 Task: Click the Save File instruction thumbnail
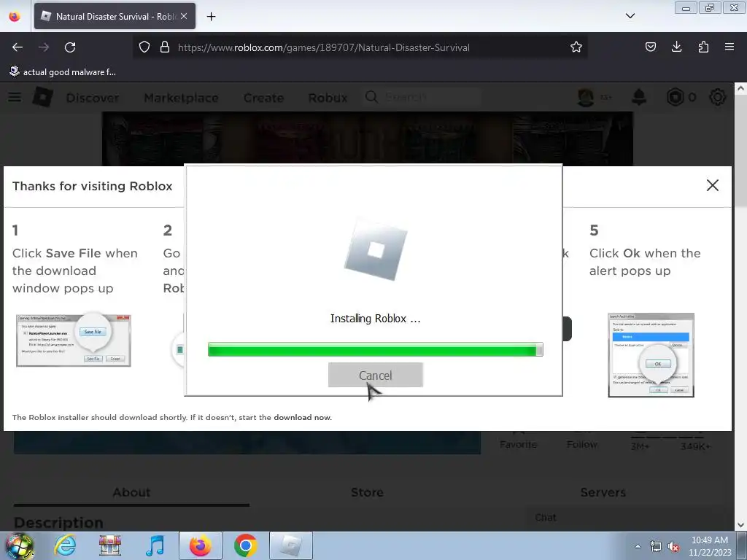click(x=74, y=340)
